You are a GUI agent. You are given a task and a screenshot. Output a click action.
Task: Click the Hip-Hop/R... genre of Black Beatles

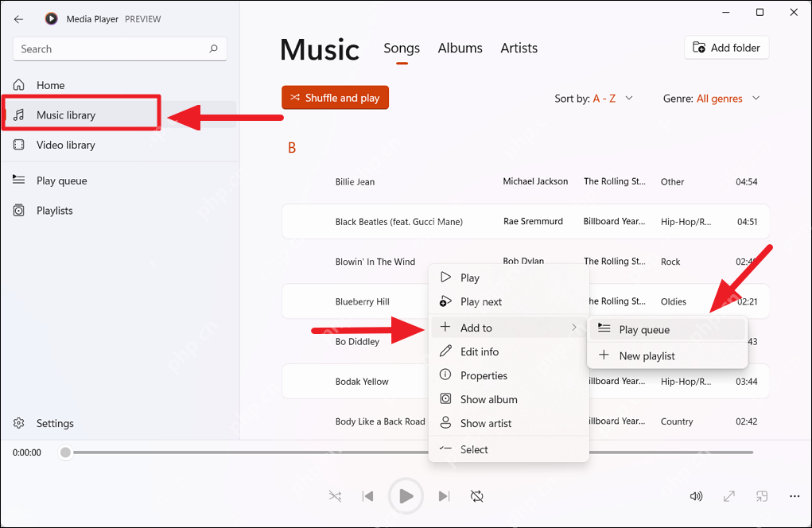[686, 222]
